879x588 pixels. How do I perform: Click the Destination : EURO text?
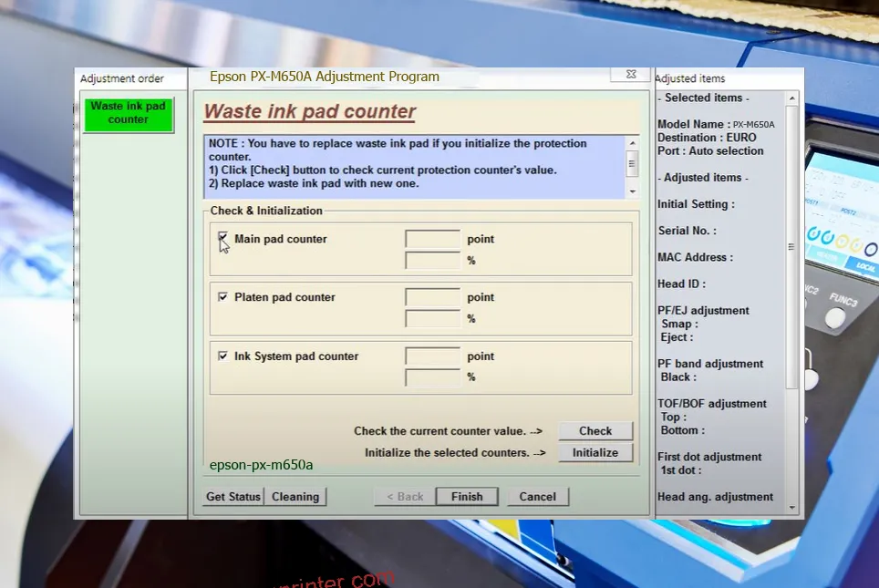707,138
